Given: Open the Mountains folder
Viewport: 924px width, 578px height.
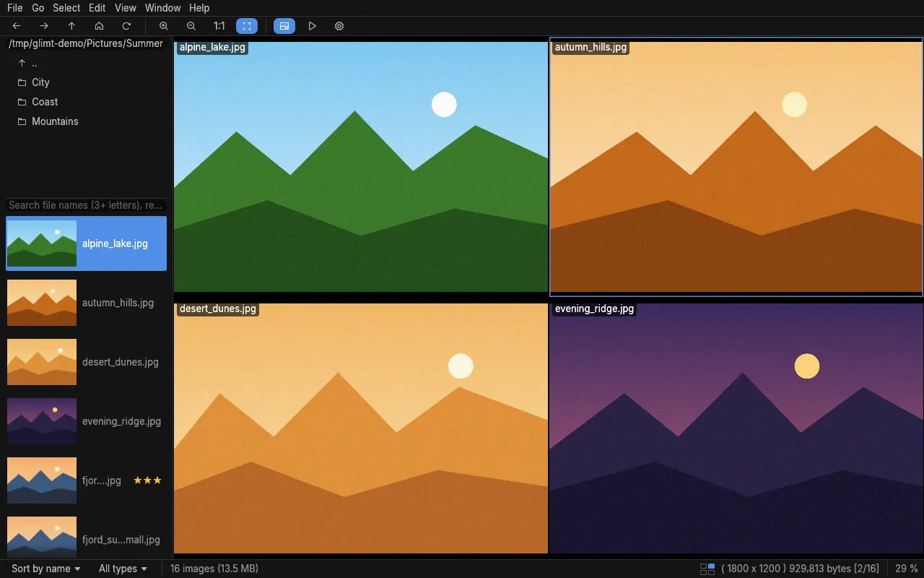Looking at the screenshot, I should (87, 121).
